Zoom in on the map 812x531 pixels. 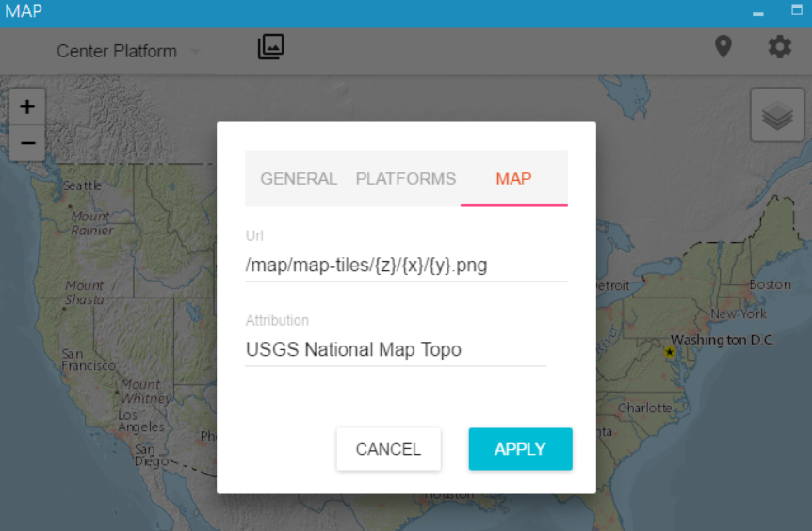27,107
